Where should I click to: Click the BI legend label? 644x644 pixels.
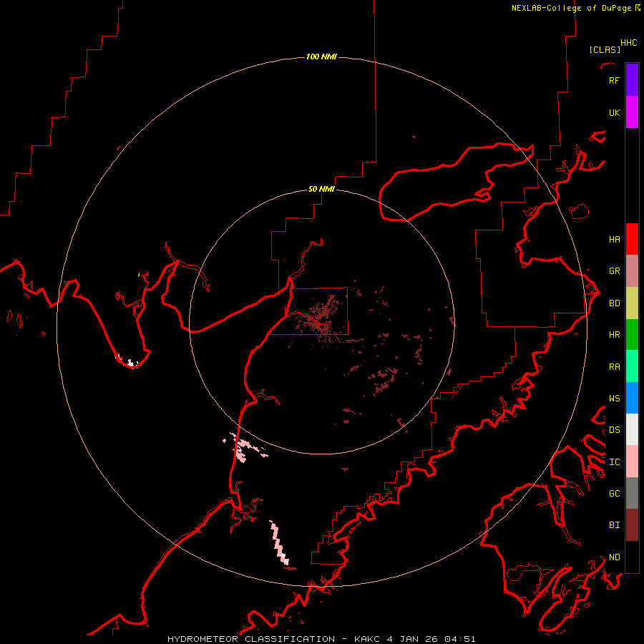point(614,525)
